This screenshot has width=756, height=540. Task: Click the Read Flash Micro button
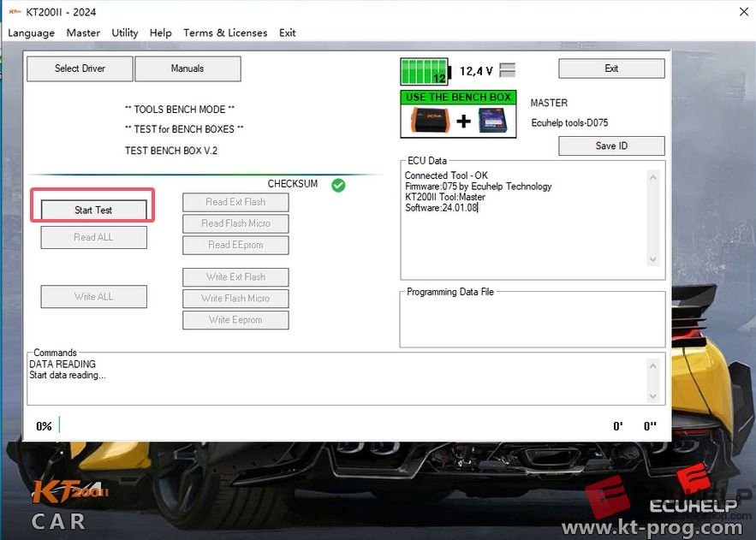235,223
